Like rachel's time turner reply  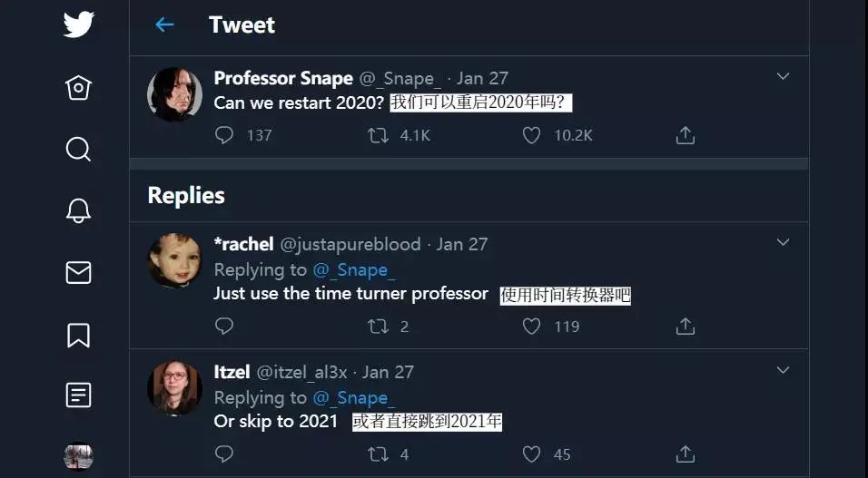pyautogui.click(x=532, y=326)
